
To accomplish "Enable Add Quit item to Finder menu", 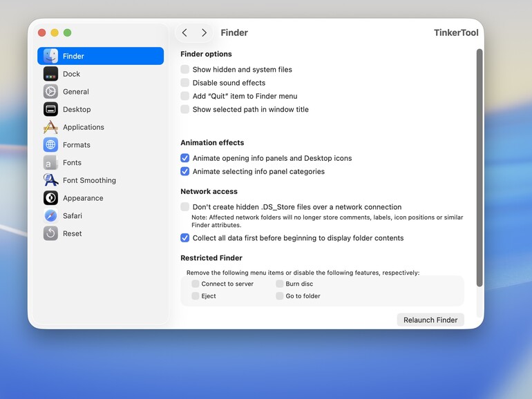I will point(185,96).
